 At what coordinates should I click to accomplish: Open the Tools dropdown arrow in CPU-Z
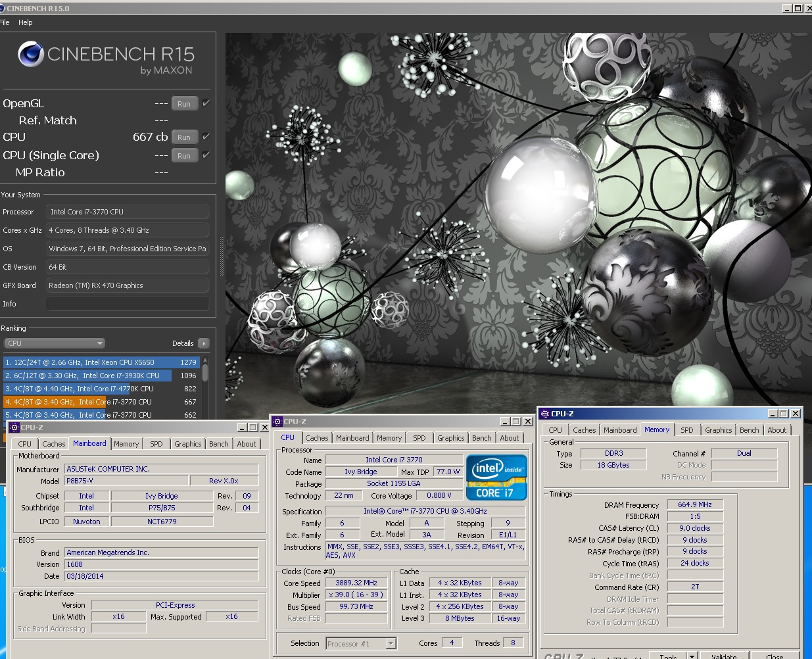pos(692,656)
